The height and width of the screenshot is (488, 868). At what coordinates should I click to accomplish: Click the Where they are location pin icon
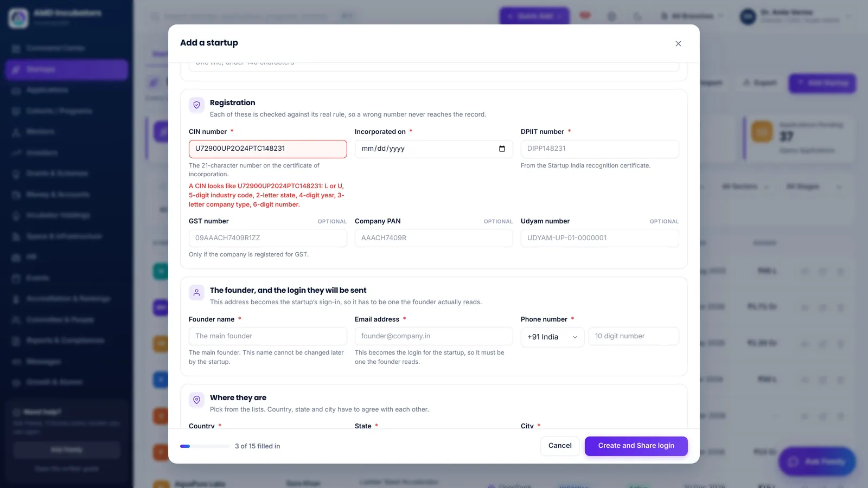tap(196, 400)
